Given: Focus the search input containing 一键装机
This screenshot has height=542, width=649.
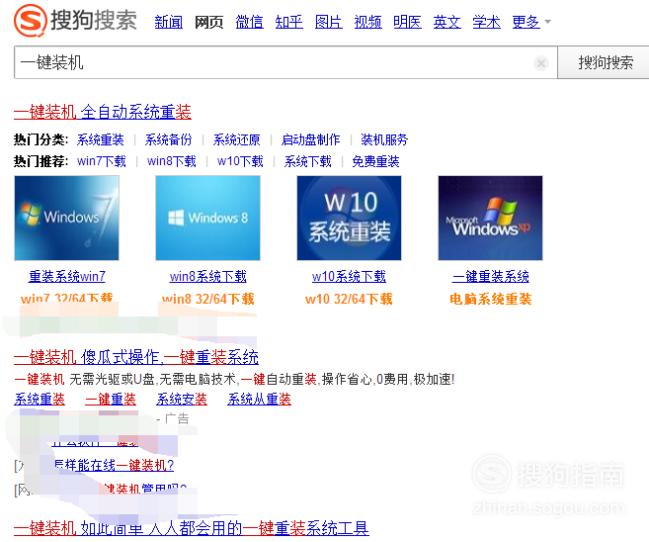Looking at the screenshot, I should pos(286,63).
